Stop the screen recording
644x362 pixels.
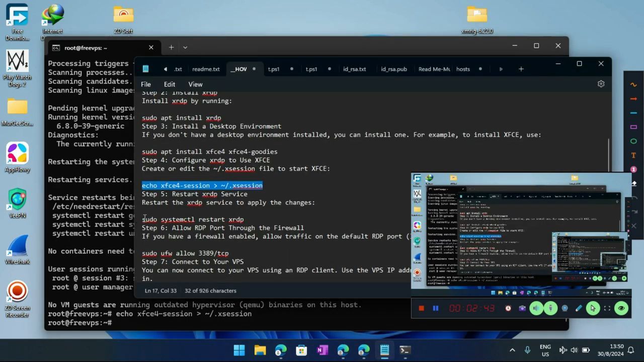[422, 308]
